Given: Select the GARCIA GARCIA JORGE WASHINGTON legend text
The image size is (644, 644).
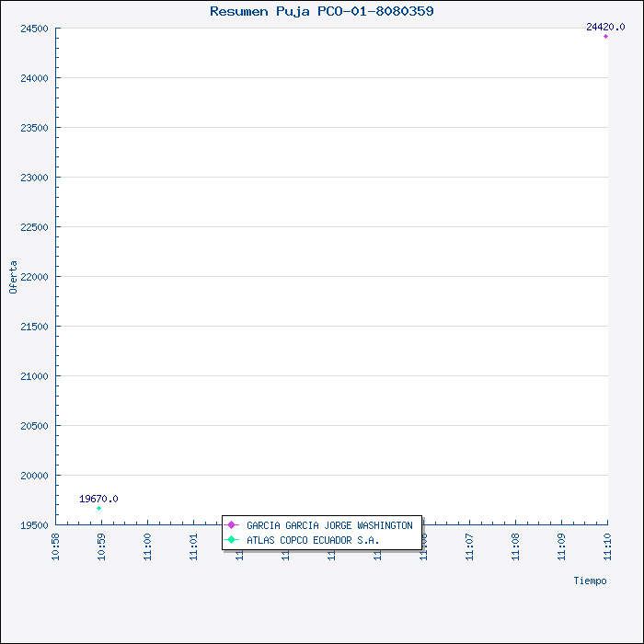Looking at the screenshot, I should tap(329, 525).
